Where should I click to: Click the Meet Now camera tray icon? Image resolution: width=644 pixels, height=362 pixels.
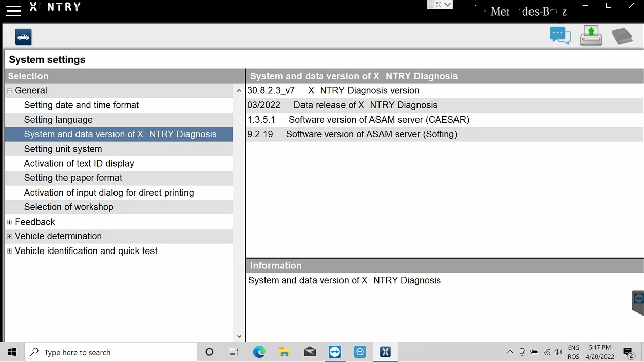point(522,352)
